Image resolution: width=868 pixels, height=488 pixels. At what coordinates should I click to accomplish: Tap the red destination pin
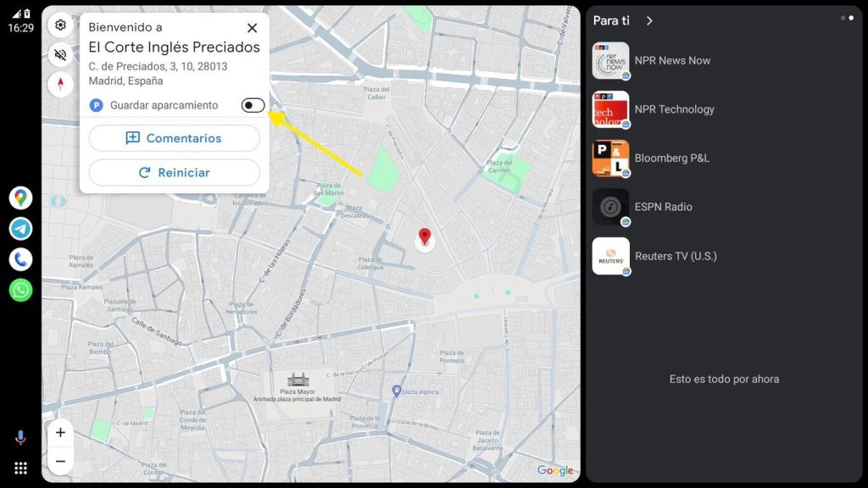click(425, 237)
